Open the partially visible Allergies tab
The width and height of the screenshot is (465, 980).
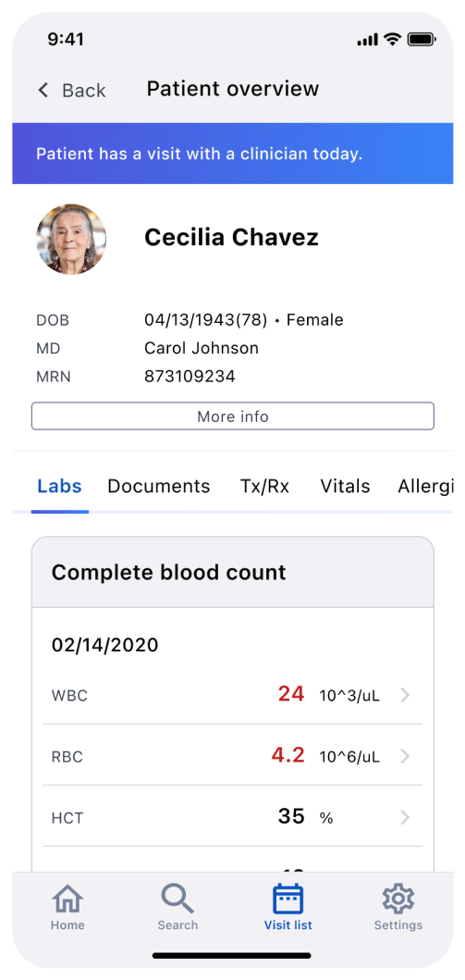[425, 486]
